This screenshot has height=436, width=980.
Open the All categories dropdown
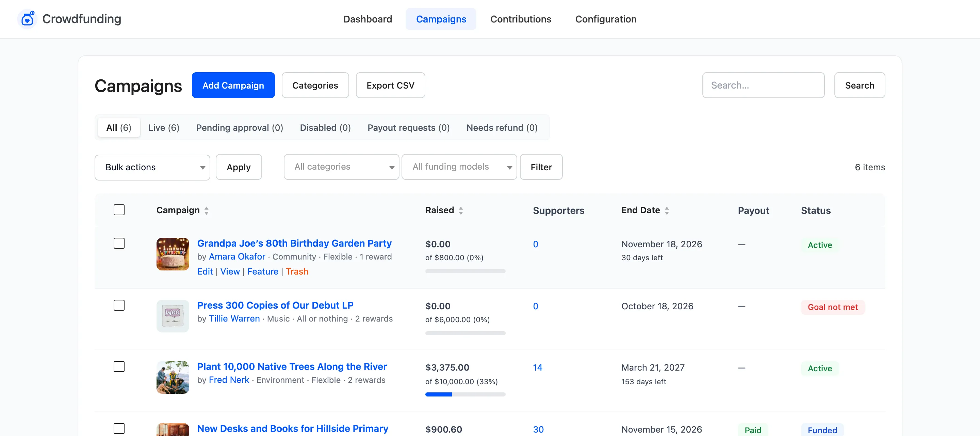(341, 167)
